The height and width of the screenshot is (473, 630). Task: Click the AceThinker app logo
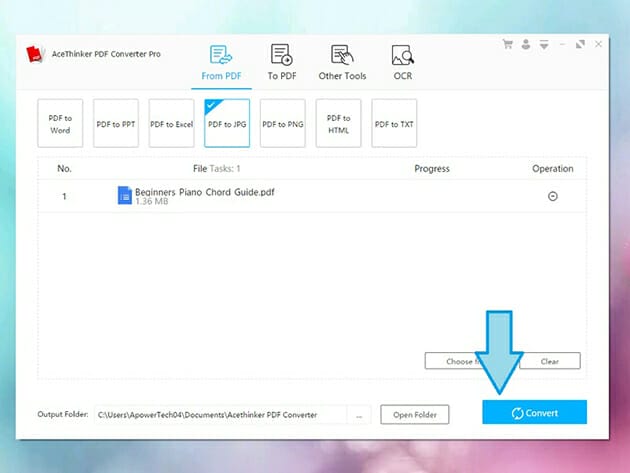(37, 53)
